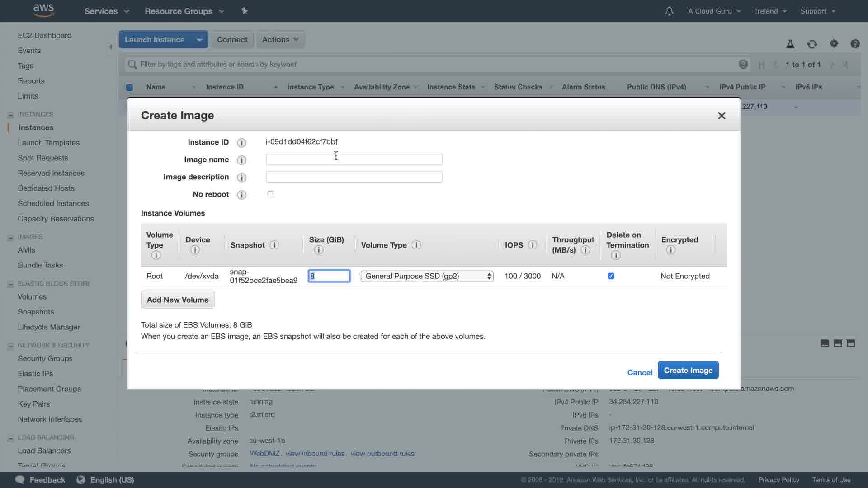Uncheck Delete on Termination checkbox

coord(611,276)
